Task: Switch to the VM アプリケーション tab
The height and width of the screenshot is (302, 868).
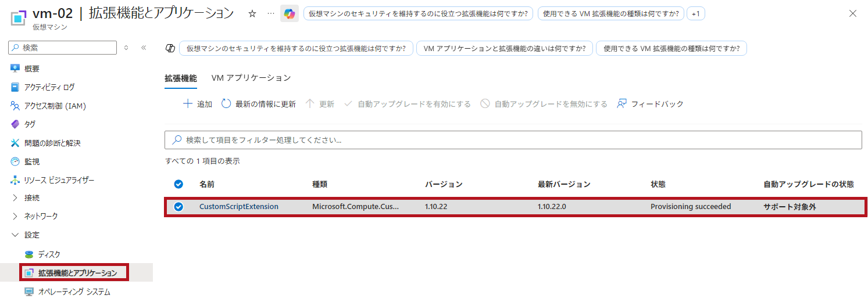Action: [251, 78]
